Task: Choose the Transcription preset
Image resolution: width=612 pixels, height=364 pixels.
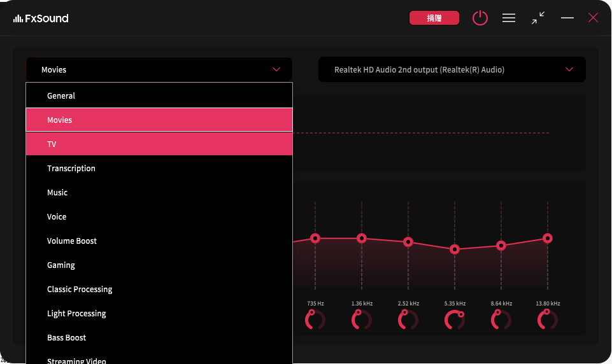Action: (159, 168)
